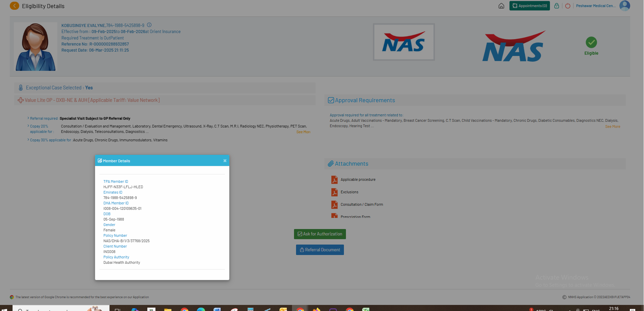
Task: Open the Applicable procedure attachment name
Action: click(358, 180)
